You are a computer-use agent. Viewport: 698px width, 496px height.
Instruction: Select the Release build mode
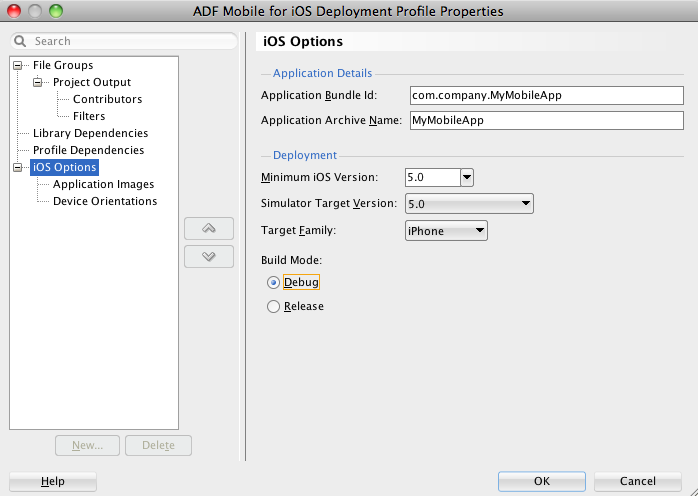(273, 306)
